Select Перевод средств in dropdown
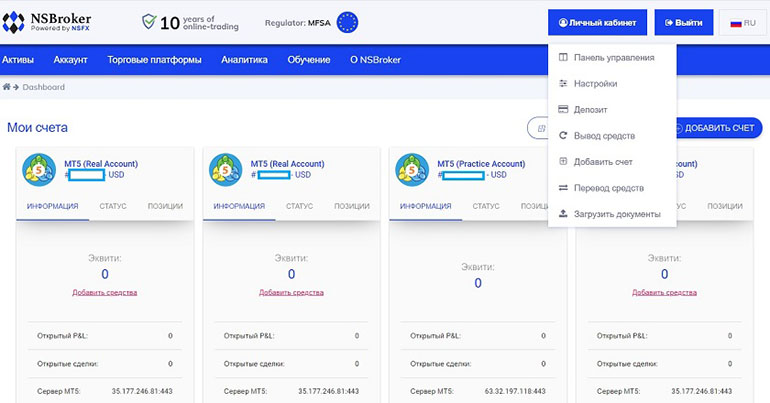Viewport: 770px width, 403px height. click(x=612, y=188)
